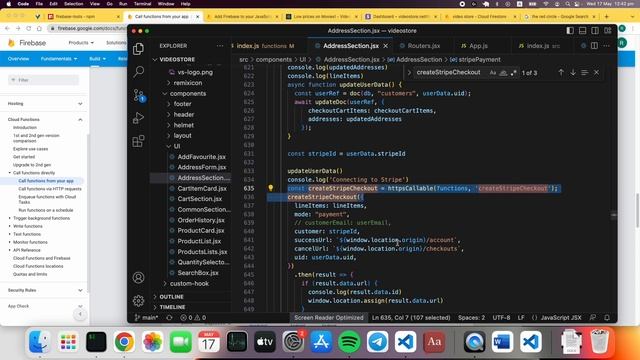Click Fundamentals dropdown in Firebase docs nav
Screen dimensions: 640x360
point(59,59)
